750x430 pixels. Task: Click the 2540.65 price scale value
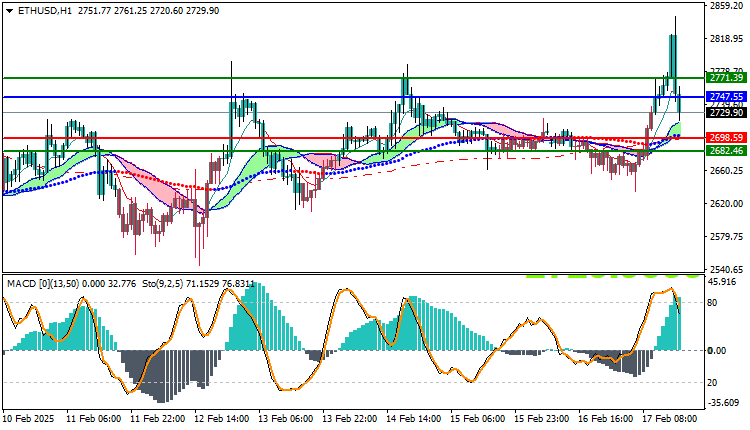coord(726,270)
